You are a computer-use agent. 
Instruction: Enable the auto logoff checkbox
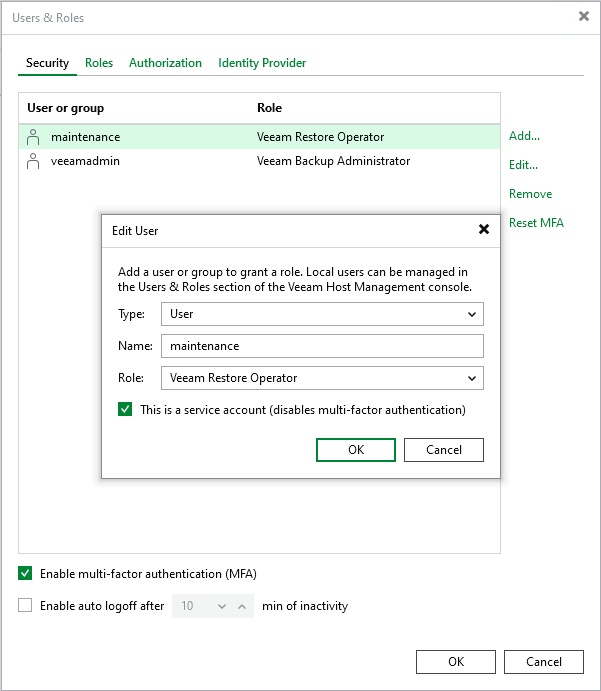(x=25, y=606)
